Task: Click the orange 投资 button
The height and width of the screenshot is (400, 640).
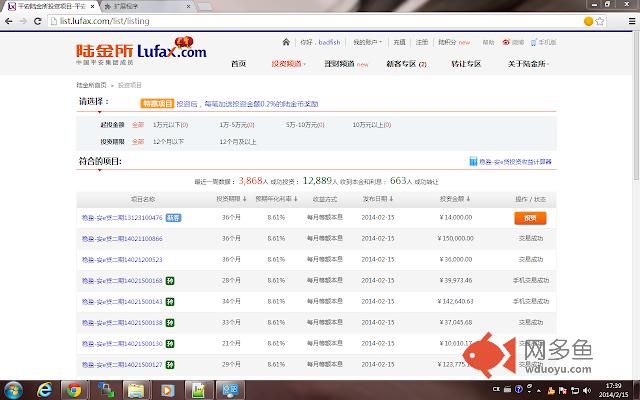Action: (530, 217)
